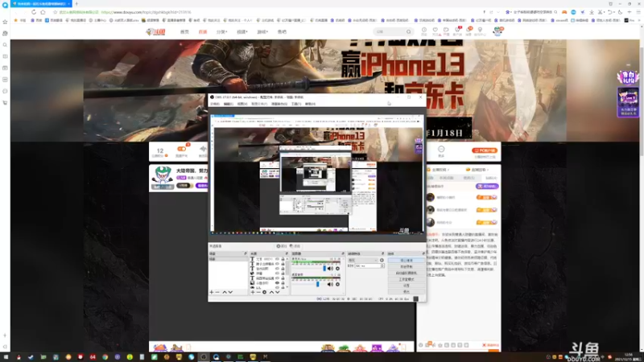This screenshot has height=362, width=644.
Task: Move scene down in OBS Scenes panel
Action: click(230, 292)
